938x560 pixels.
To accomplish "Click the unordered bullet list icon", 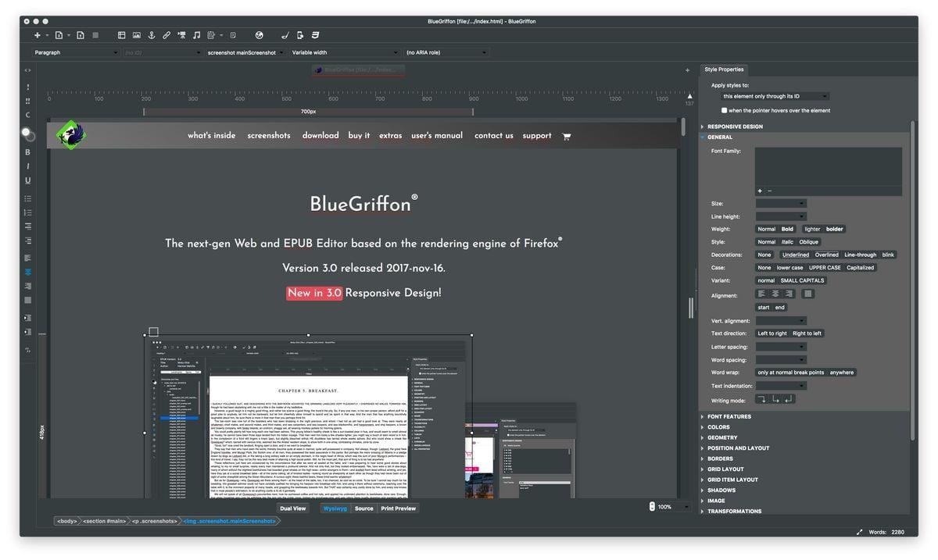I will tap(28, 198).
